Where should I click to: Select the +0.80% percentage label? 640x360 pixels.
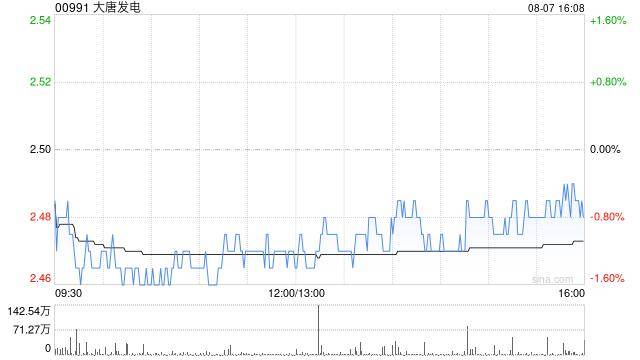(x=608, y=82)
